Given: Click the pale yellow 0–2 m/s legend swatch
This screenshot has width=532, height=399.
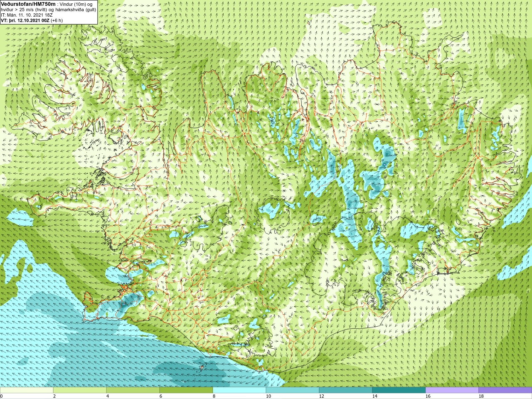Looking at the screenshot, I should pos(27,390).
